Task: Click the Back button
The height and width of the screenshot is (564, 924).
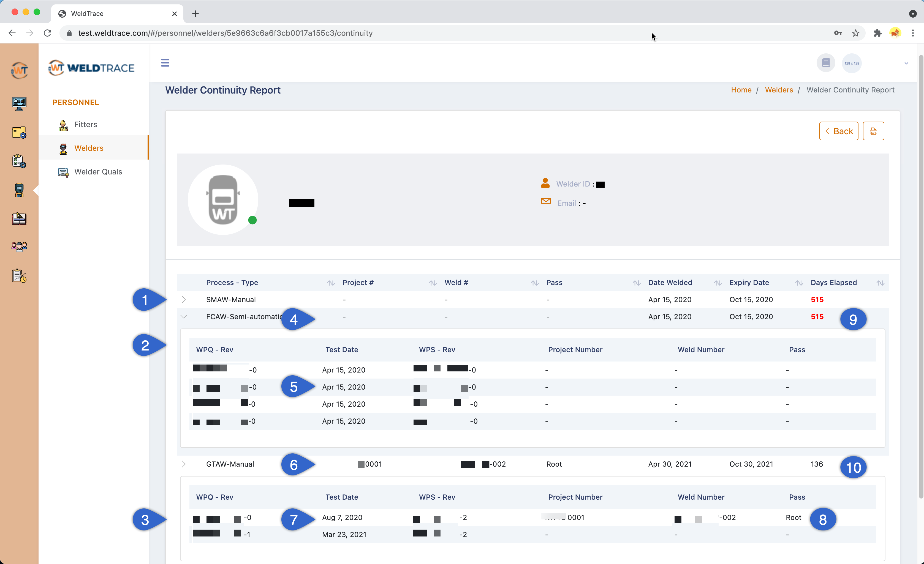Action: (838, 131)
